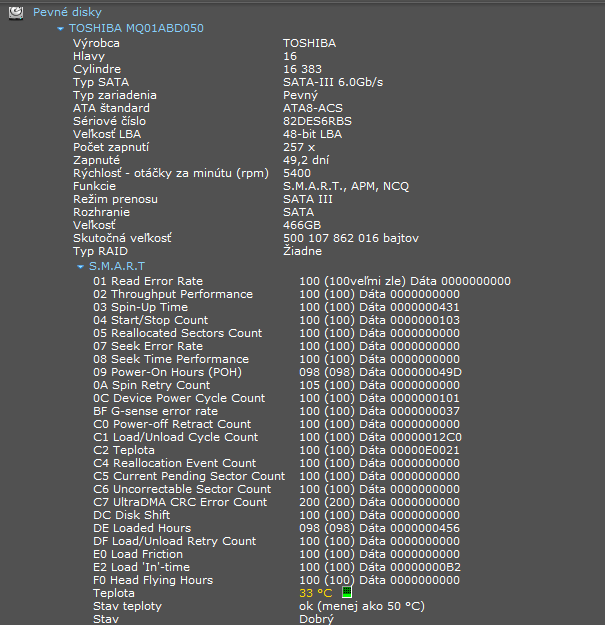This screenshot has height=625, width=605.
Task: Select the Load 'In'-time data 00000000B2
Action: pyautogui.click(x=425, y=567)
